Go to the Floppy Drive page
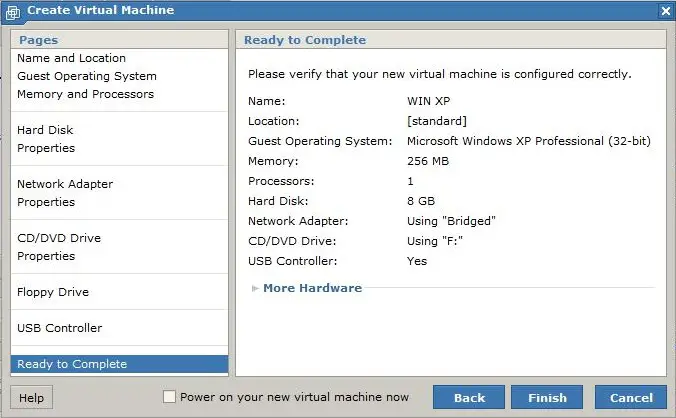This screenshot has height=418, width=676. pyautogui.click(x=53, y=292)
